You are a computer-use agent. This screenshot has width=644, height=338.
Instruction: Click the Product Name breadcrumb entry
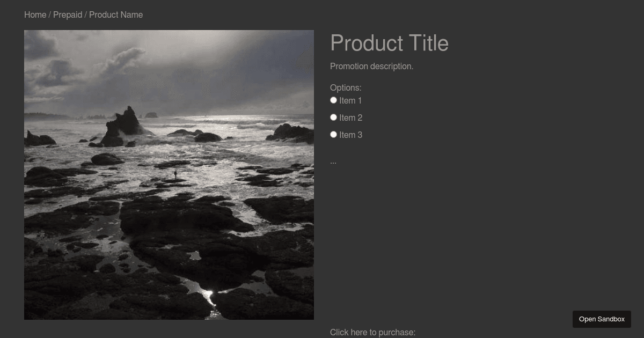coord(116,14)
